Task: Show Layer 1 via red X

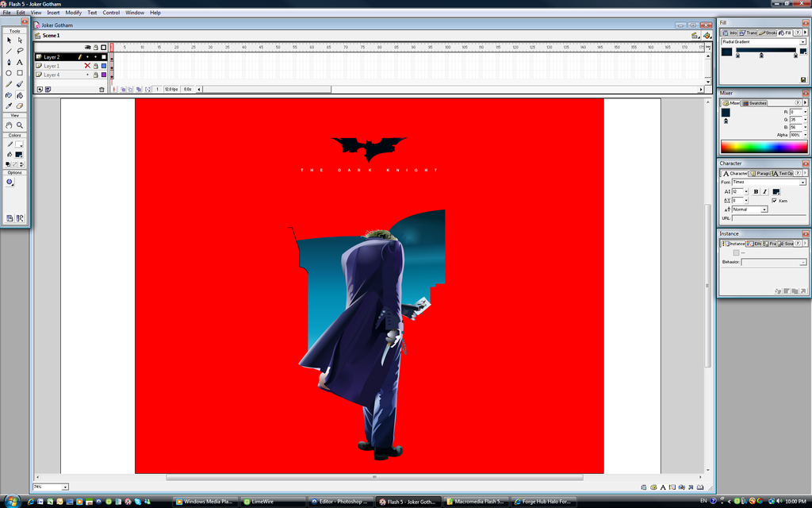Action: pos(87,66)
